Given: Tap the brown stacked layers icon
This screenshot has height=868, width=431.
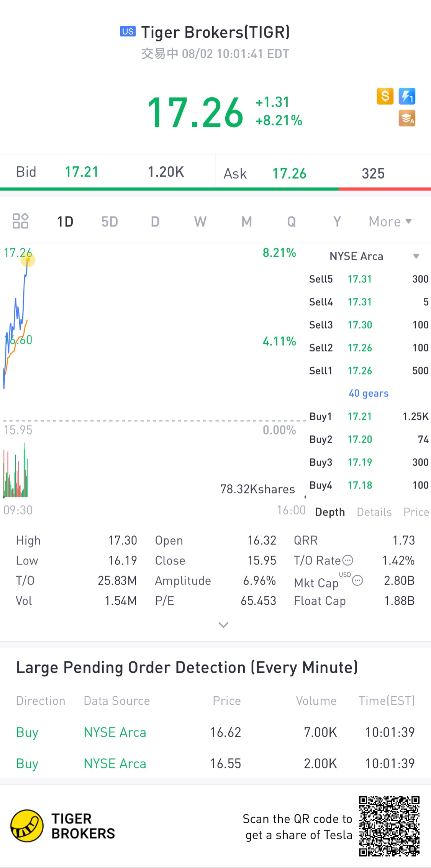Looking at the screenshot, I should coord(407,118).
